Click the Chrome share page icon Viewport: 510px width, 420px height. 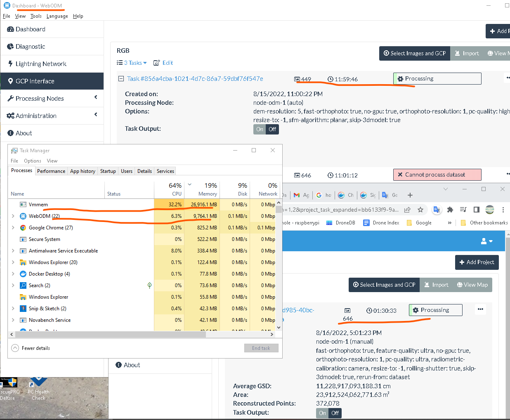point(407,210)
